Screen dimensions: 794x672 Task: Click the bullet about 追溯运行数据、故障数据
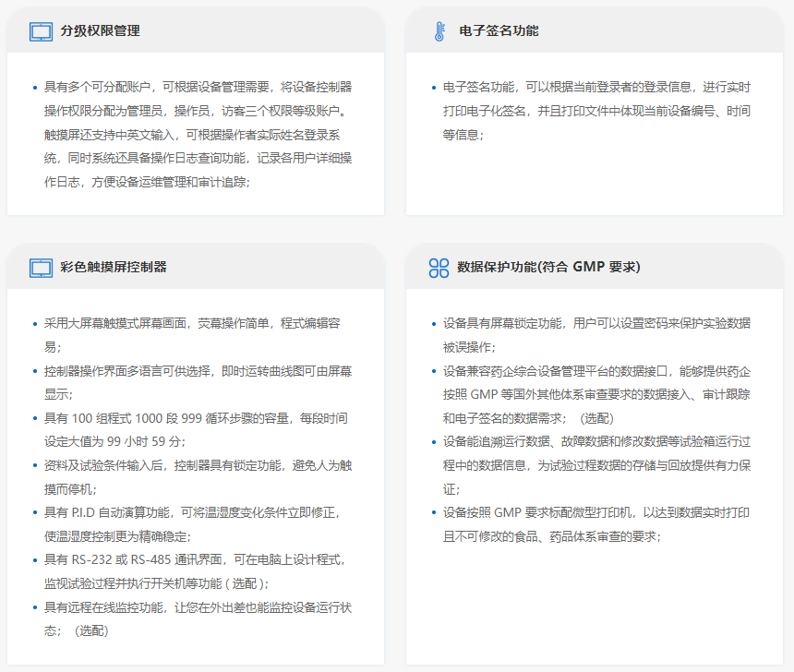coord(596,464)
